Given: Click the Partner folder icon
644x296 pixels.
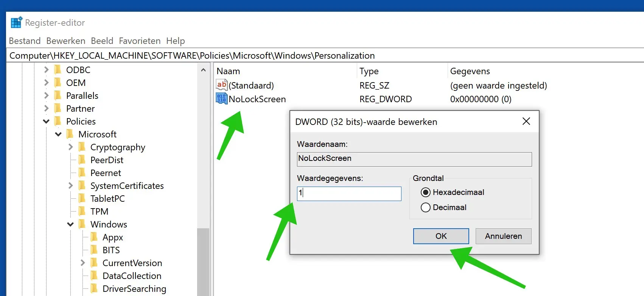Looking at the screenshot, I should [58, 108].
